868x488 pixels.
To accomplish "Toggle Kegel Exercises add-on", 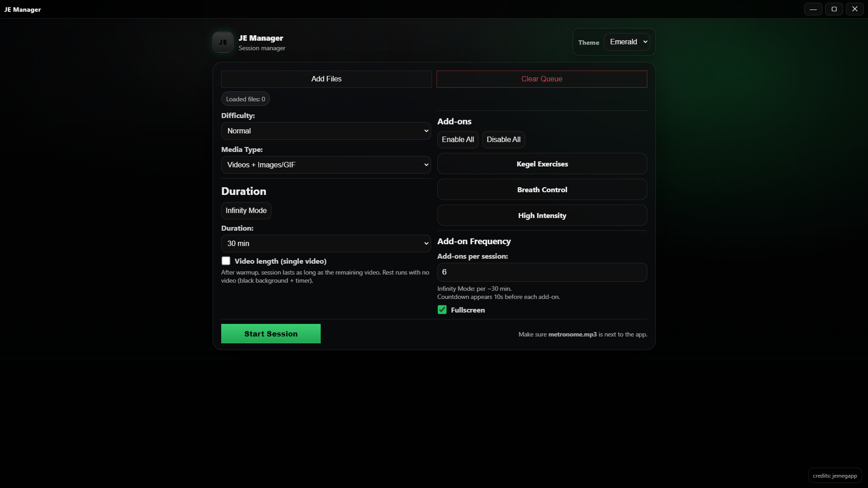I will click(542, 164).
